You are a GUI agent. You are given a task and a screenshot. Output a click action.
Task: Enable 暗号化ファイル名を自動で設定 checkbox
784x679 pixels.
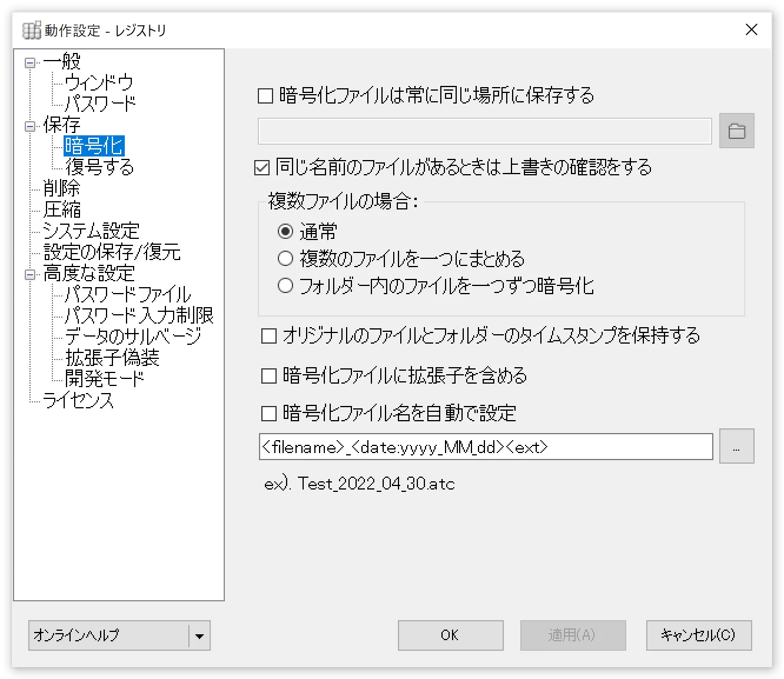(268, 414)
